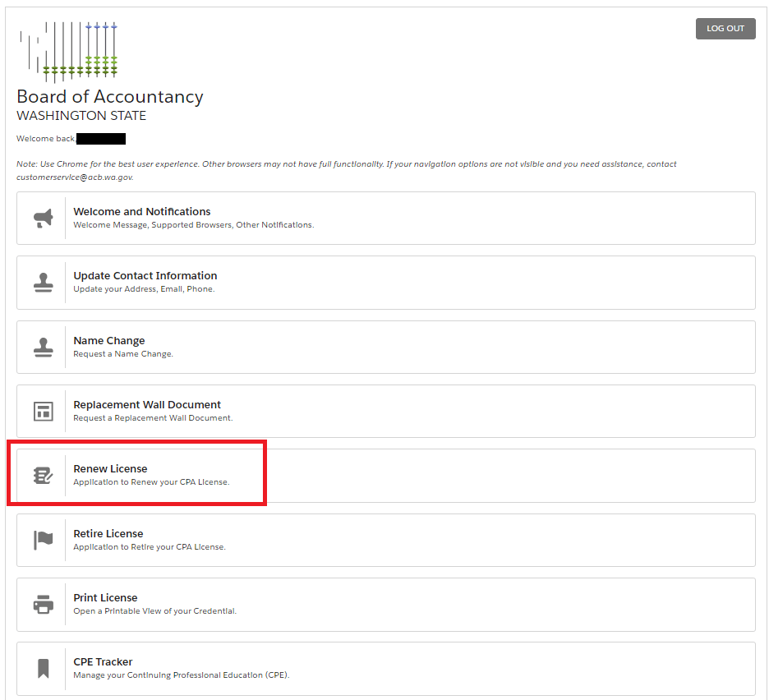
Task: Open the Welcome and Notifications title
Action: pyautogui.click(x=142, y=211)
